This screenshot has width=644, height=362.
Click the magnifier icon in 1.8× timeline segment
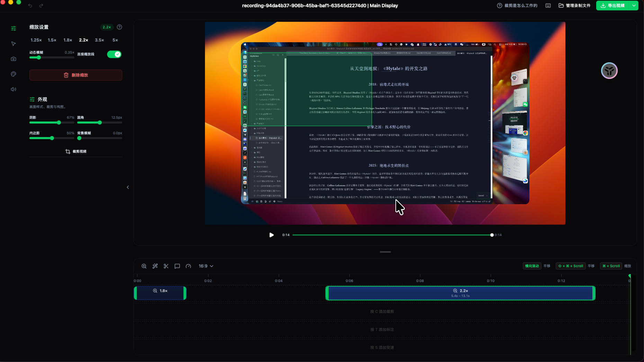(x=155, y=291)
